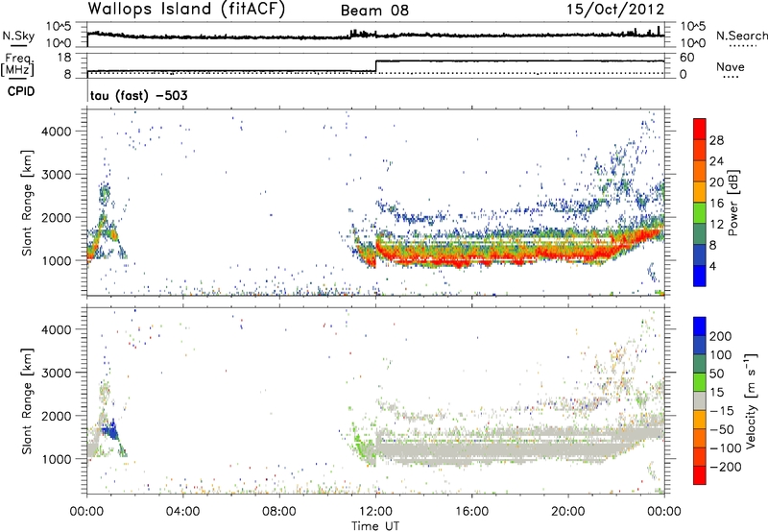Click the '04:00' time tick label
768x532 pixels.
pyautogui.click(x=183, y=512)
